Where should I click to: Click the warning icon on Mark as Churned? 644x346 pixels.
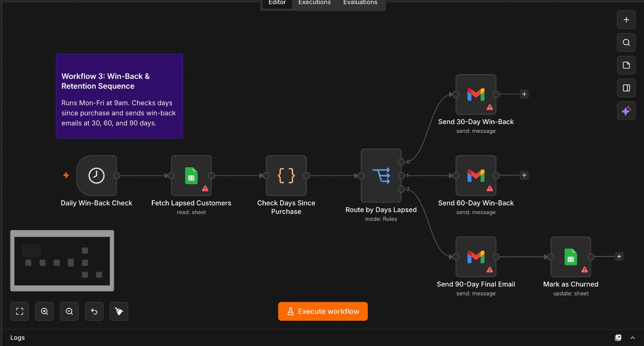click(585, 270)
